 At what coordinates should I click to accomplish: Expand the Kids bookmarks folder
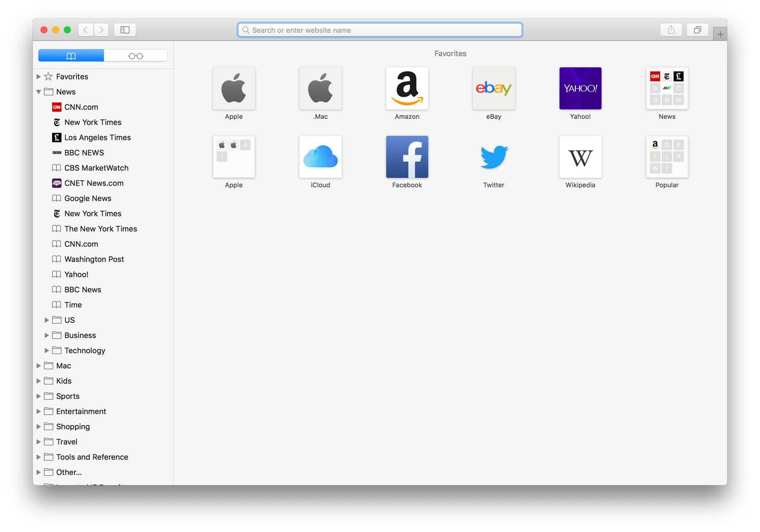[39, 381]
